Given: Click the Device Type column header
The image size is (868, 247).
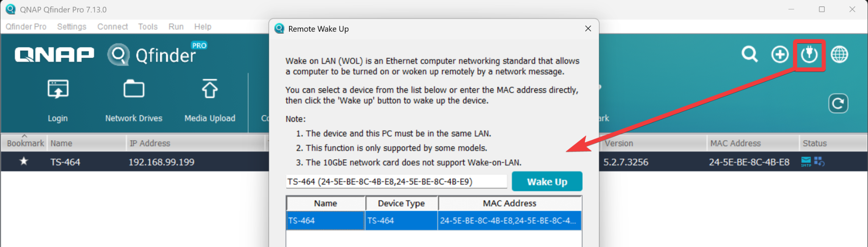Looking at the screenshot, I should coord(401,203).
